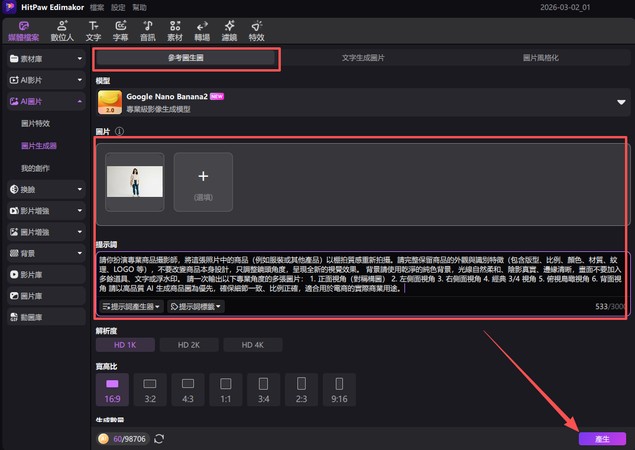Click the 533/3000 prompt character count
This screenshot has height=450, width=635.
(609, 307)
